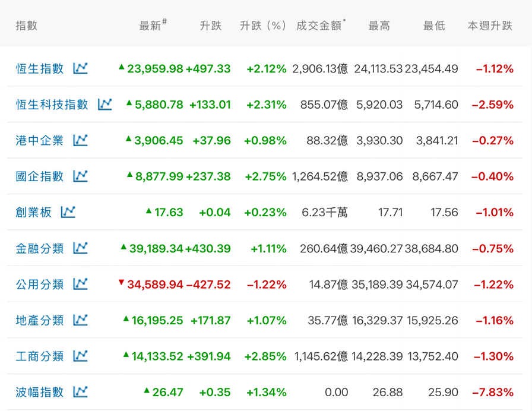Open the 創業板 chart icon
This screenshot has height=411, width=532.
point(68,211)
